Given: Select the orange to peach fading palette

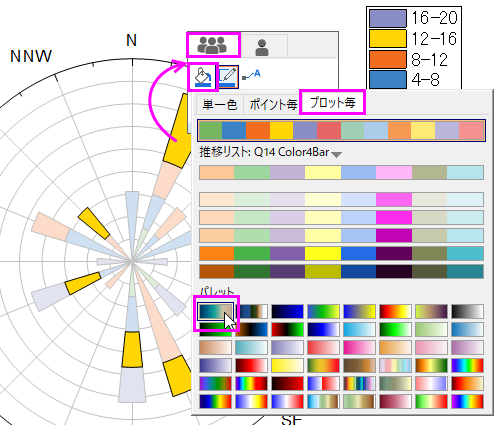Looking at the screenshot, I should tap(395, 347).
